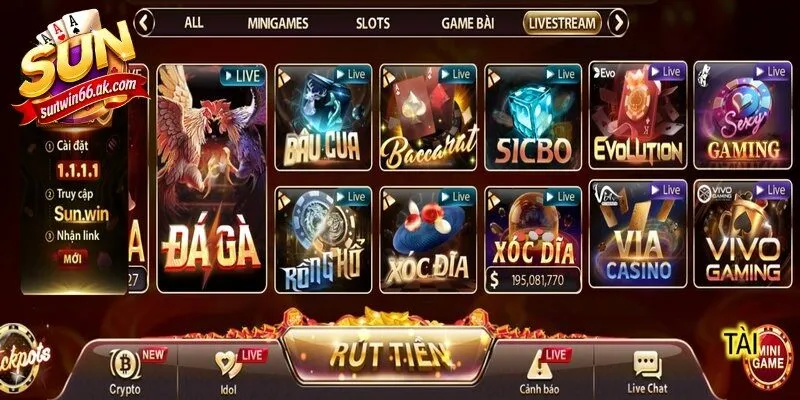Open the Jackpots coin icon
This screenshot has height=400, width=800.
(20, 357)
